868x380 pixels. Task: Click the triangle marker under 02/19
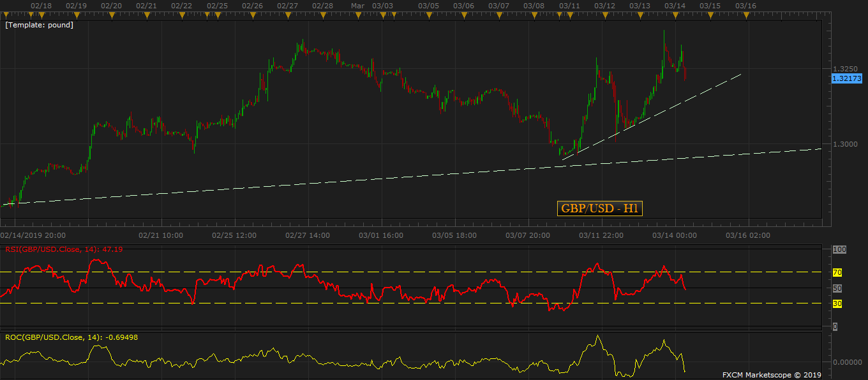(x=77, y=15)
